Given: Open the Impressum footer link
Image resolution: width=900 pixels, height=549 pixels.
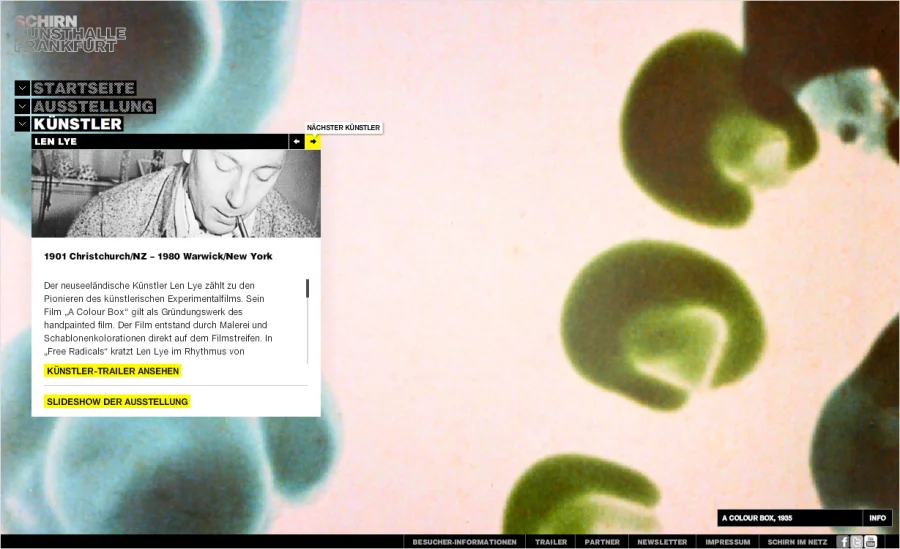Looking at the screenshot, I should [727, 542].
